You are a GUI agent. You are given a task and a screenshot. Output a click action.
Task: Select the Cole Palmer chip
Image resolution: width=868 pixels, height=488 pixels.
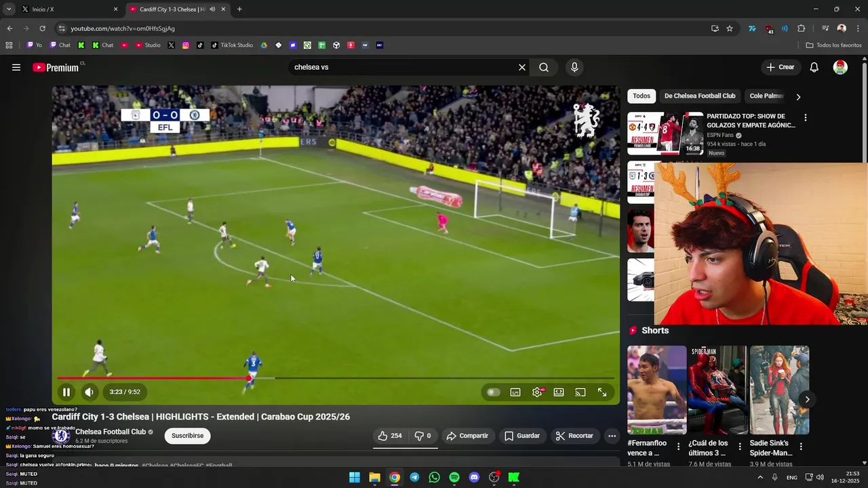[766, 96]
